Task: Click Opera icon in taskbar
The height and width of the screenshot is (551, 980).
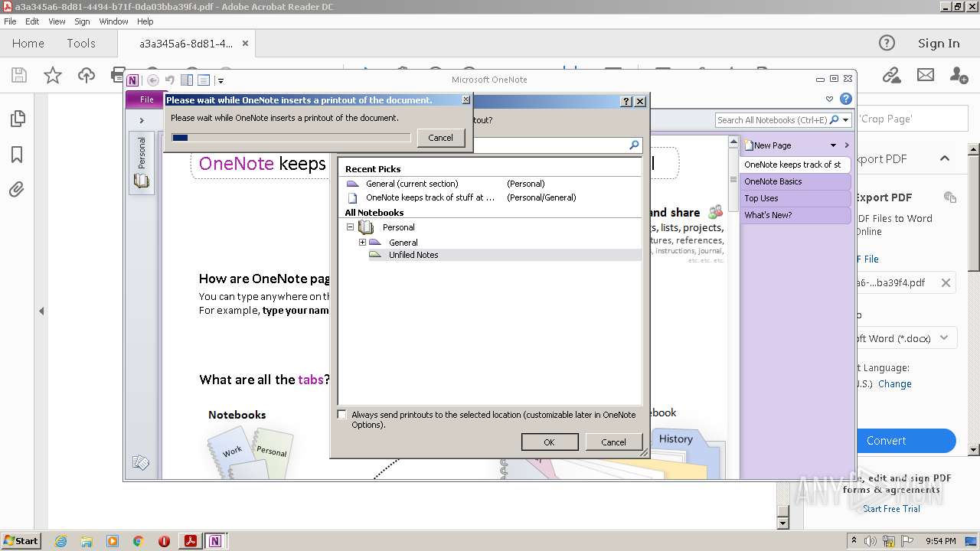Action: (164, 541)
